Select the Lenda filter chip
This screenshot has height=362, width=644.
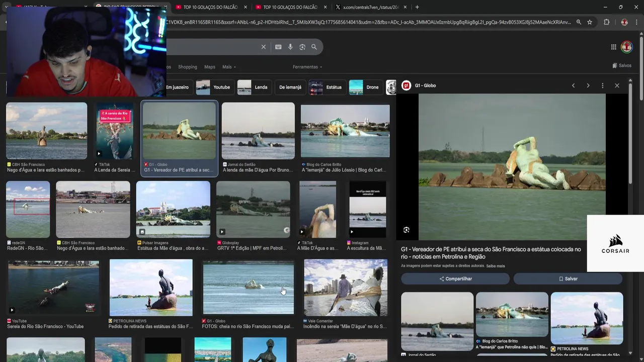254,87
